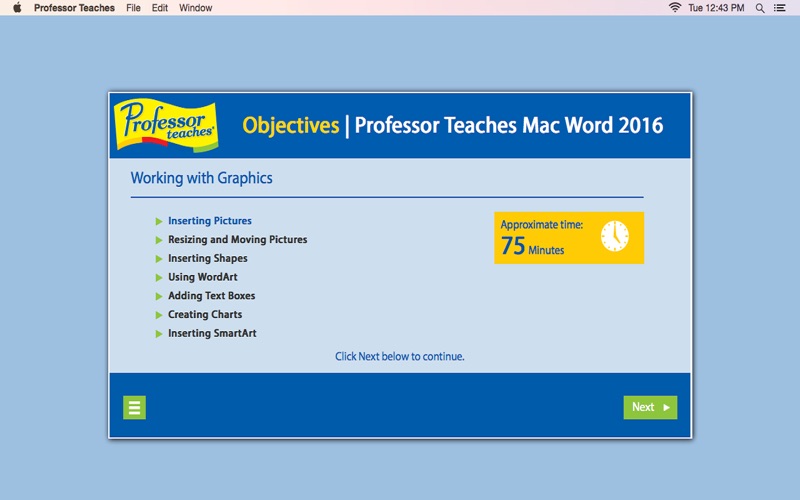The image size is (800, 500).
Task: Select the Inserting Pictures topic
Action: point(210,221)
